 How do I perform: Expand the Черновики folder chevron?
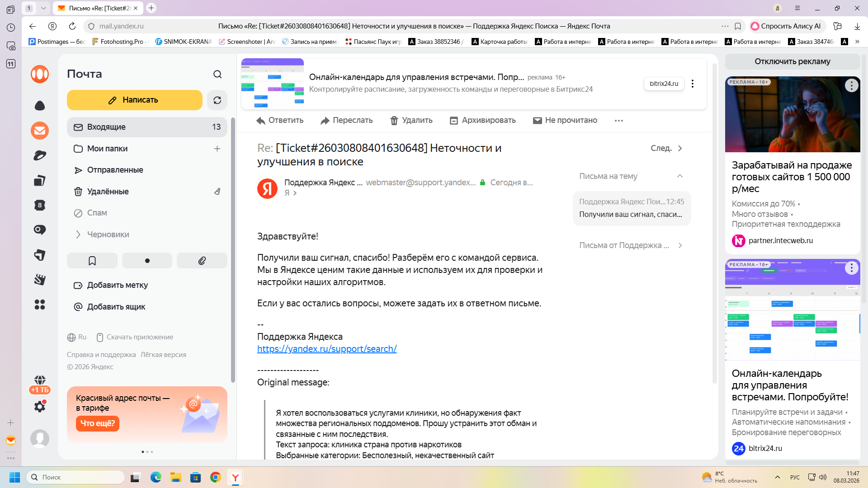[x=78, y=235]
